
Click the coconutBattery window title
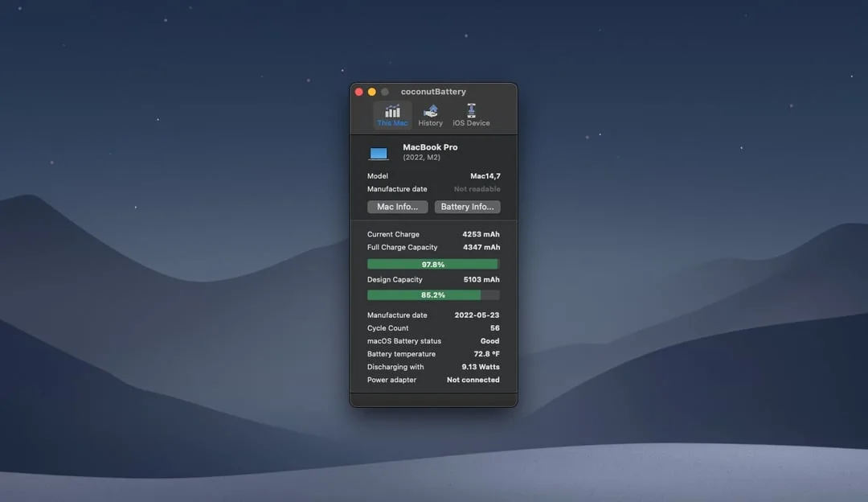[x=433, y=92]
